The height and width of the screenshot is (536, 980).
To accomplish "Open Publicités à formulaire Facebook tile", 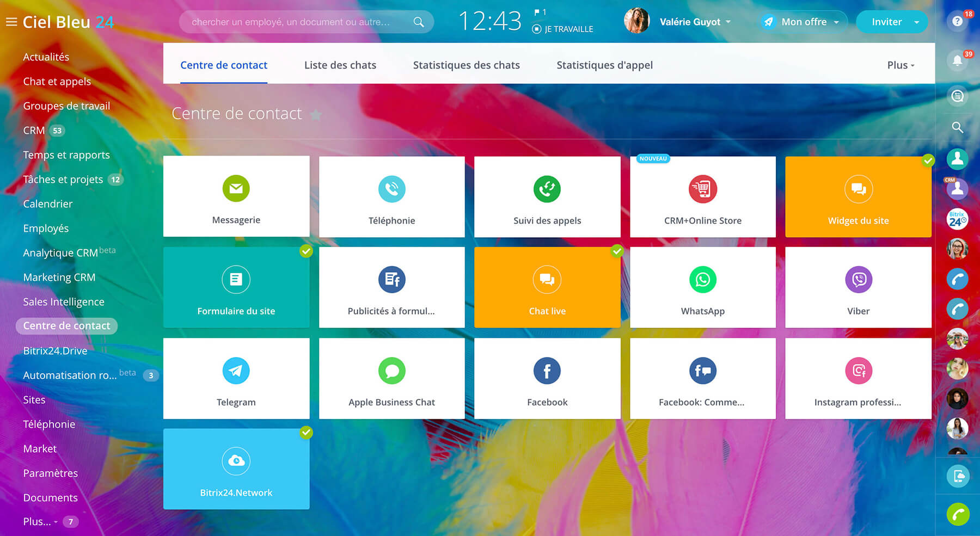I will (391, 287).
